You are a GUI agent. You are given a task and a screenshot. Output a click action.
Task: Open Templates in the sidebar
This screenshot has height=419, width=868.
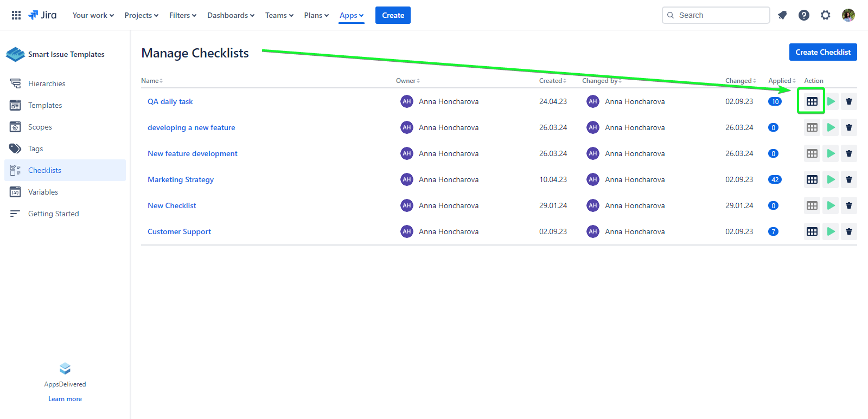coord(45,105)
